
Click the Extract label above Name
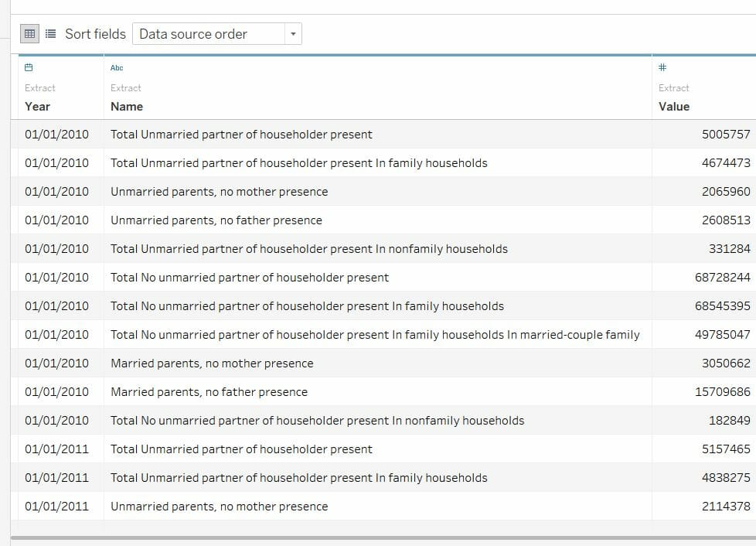[x=126, y=88]
